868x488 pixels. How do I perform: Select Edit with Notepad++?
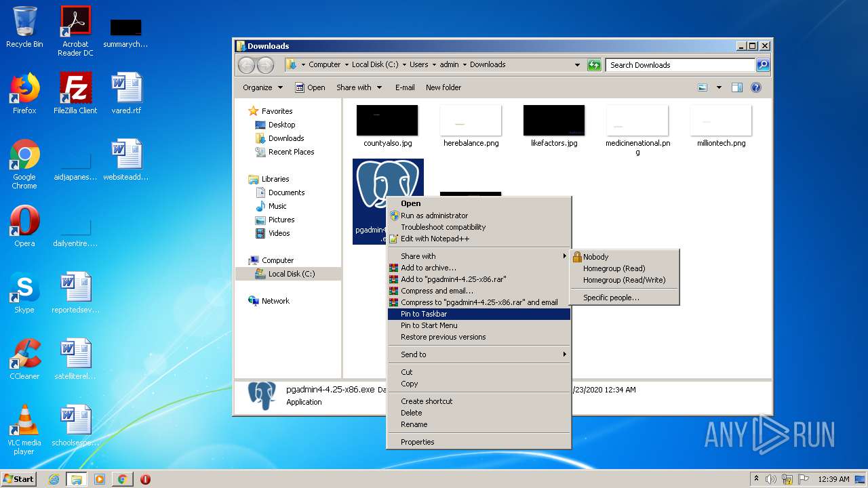pyautogui.click(x=479, y=239)
